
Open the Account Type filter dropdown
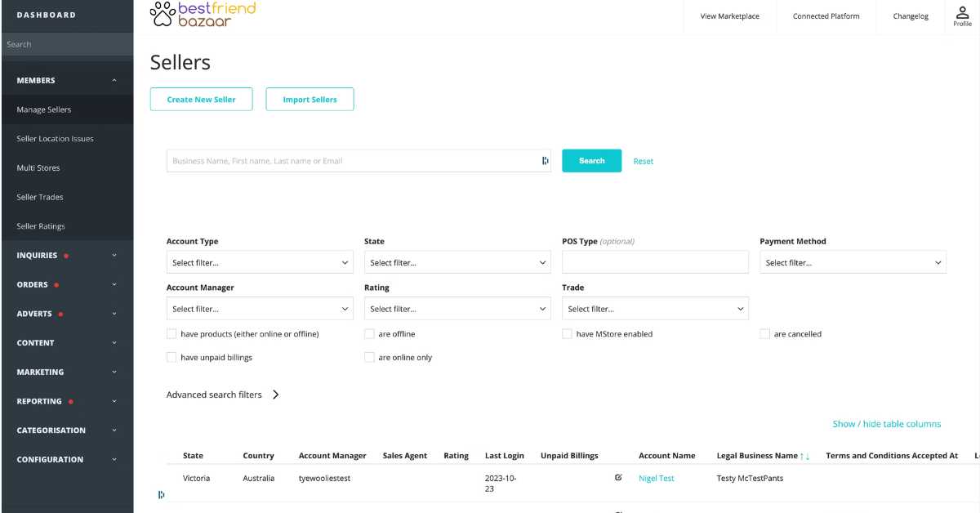(260, 262)
